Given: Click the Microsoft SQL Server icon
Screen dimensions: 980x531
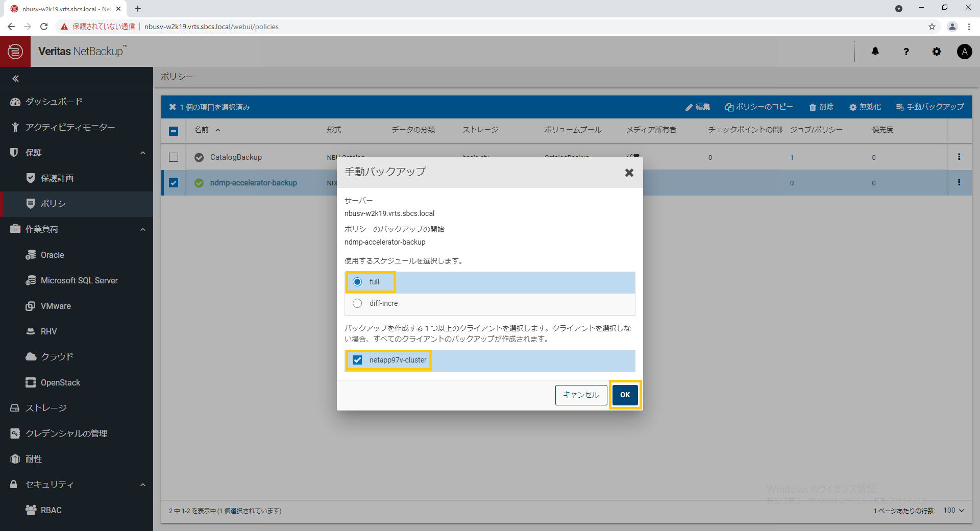Looking at the screenshot, I should pyautogui.click(x=31, y=280).
